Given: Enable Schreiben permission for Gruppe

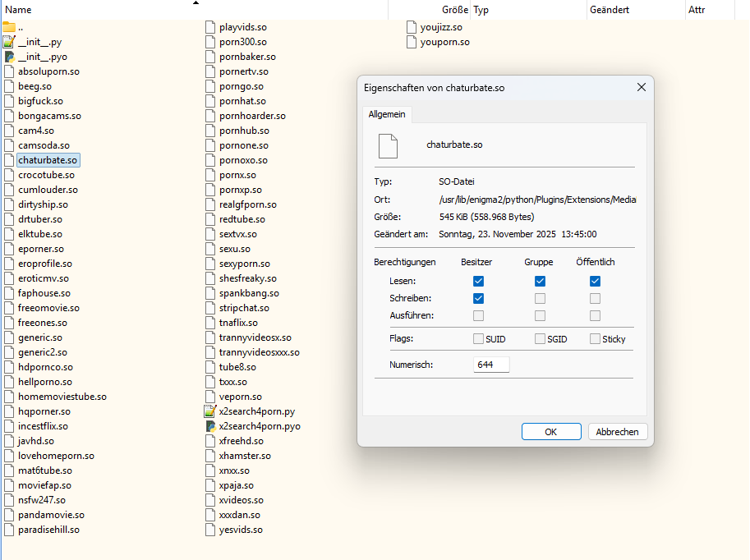Looking at the screenshot, I should (x=540, y=298).
